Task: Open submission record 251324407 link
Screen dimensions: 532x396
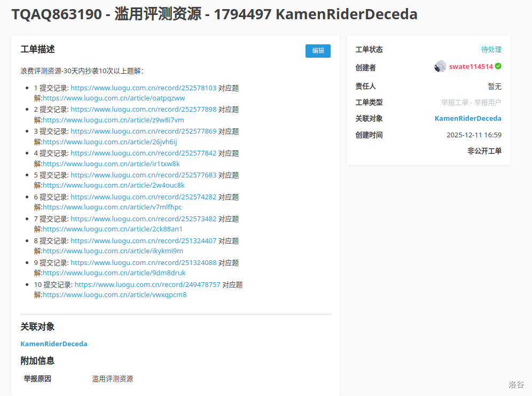Action: 143,241
